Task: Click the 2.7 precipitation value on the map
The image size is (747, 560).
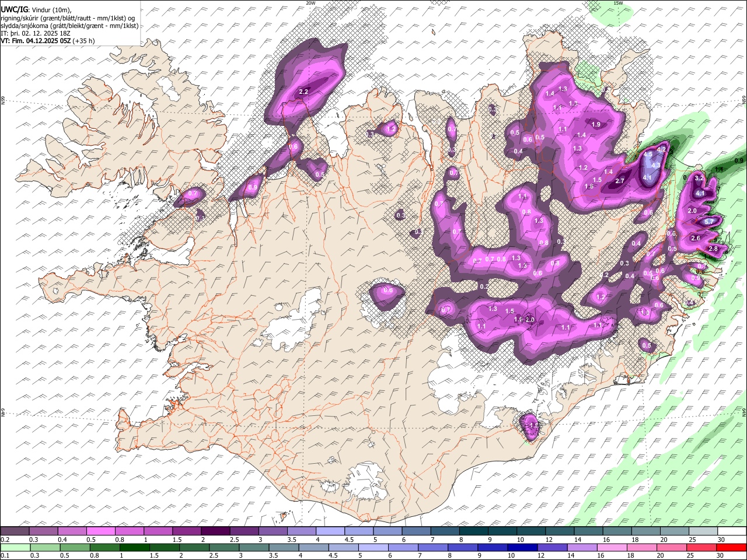Action: click(x=620, y=181)
